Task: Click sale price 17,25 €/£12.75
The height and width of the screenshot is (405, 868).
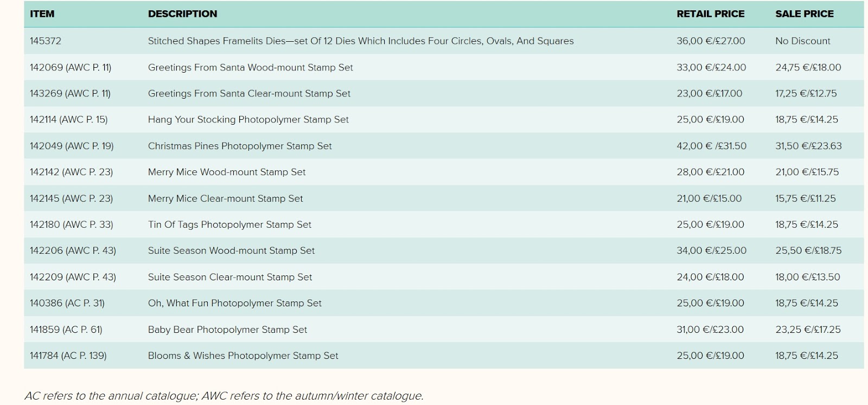Action: click(x=806, y=93)
